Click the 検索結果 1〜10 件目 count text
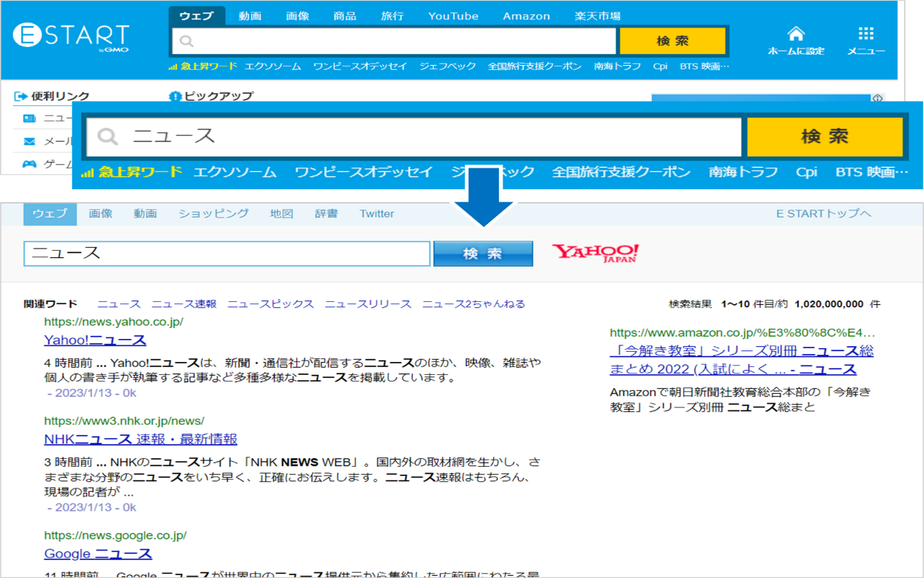Screen dimensions: 924x578 pos(775,304)
